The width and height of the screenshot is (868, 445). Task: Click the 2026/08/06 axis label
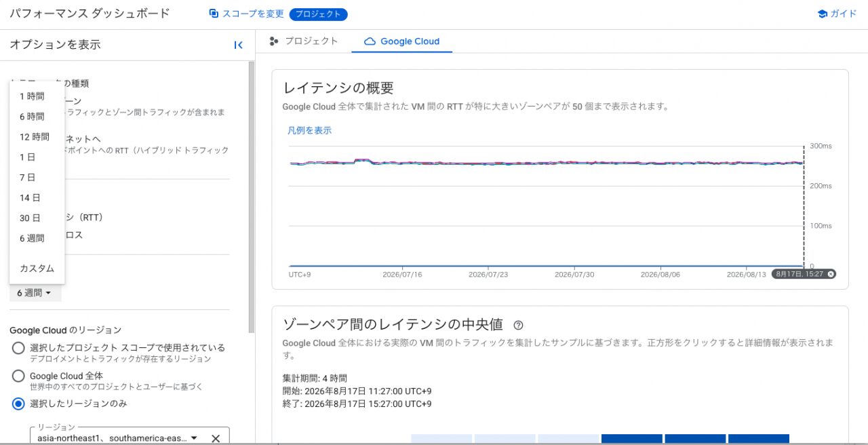pos(661,275)
